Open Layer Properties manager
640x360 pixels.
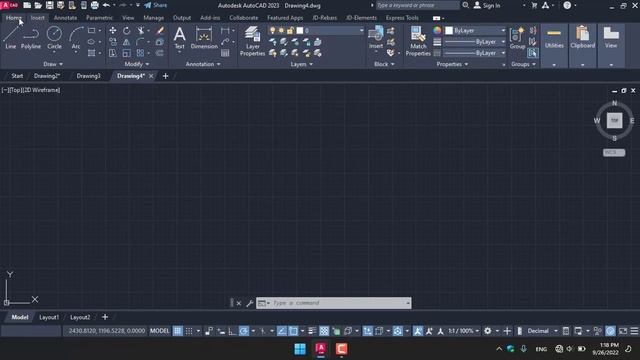click(x=252, y=41)
